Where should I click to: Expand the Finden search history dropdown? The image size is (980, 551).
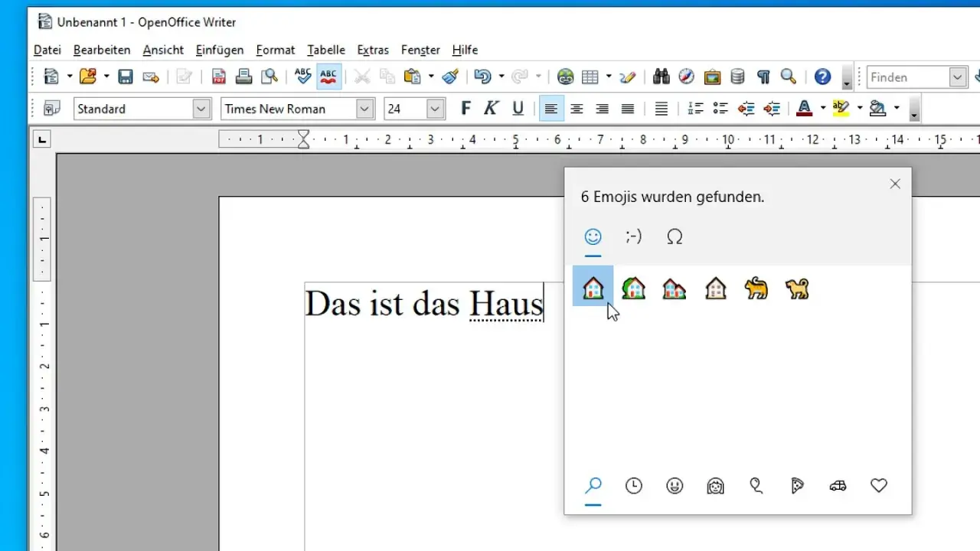[x=958, y=77]
